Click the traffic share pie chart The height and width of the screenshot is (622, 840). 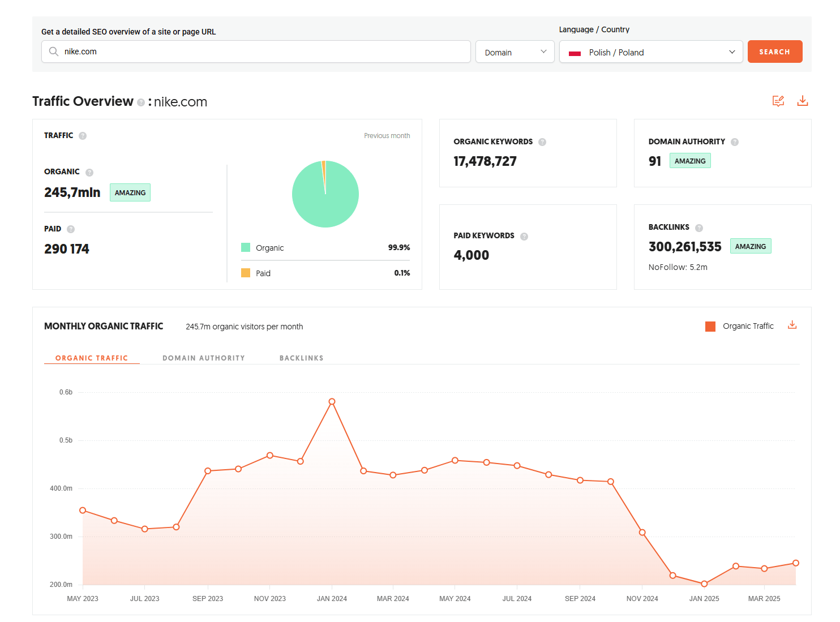tap(325, 194)
